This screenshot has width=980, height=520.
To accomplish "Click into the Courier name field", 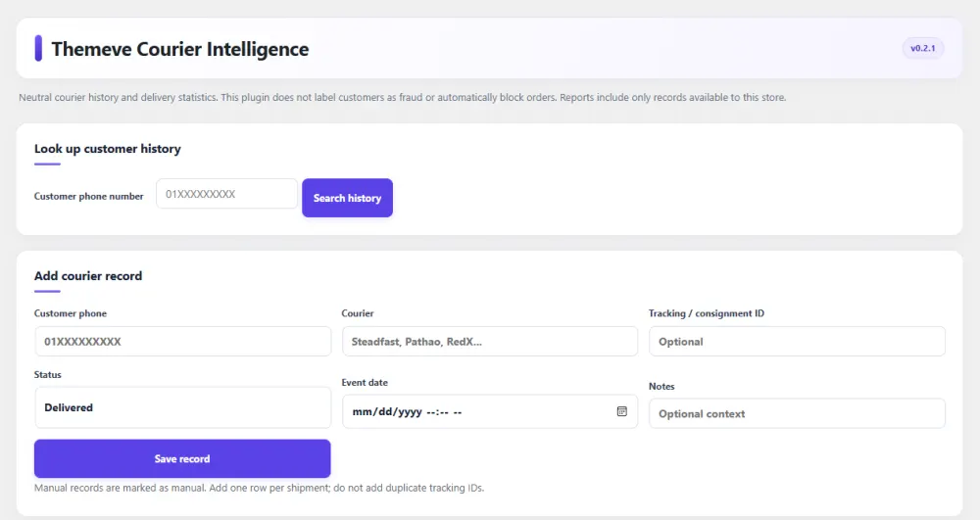I will [x=490, y=342].
